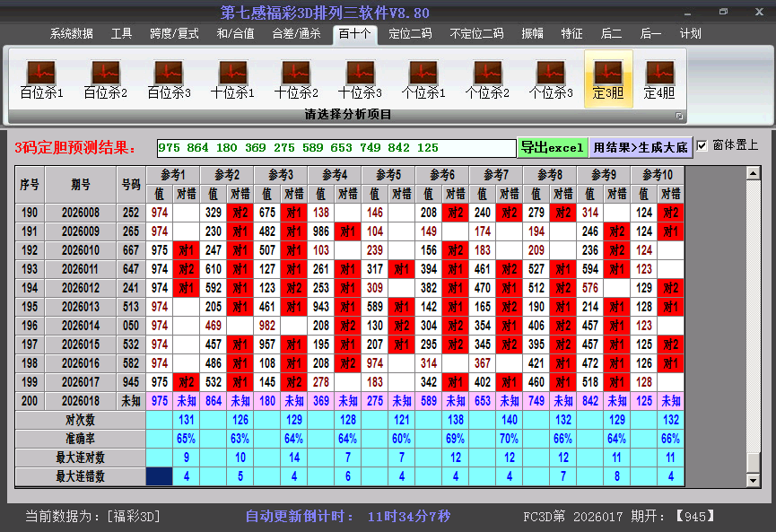Open the 百位杀3 analysis item
The image size is (776, 532).
[x=169, y=79]
